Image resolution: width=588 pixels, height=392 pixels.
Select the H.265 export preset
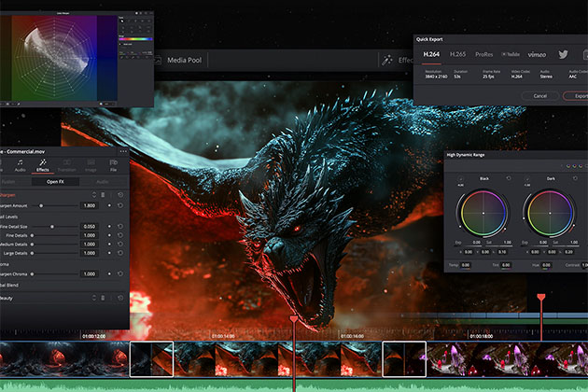click(457, 54)
